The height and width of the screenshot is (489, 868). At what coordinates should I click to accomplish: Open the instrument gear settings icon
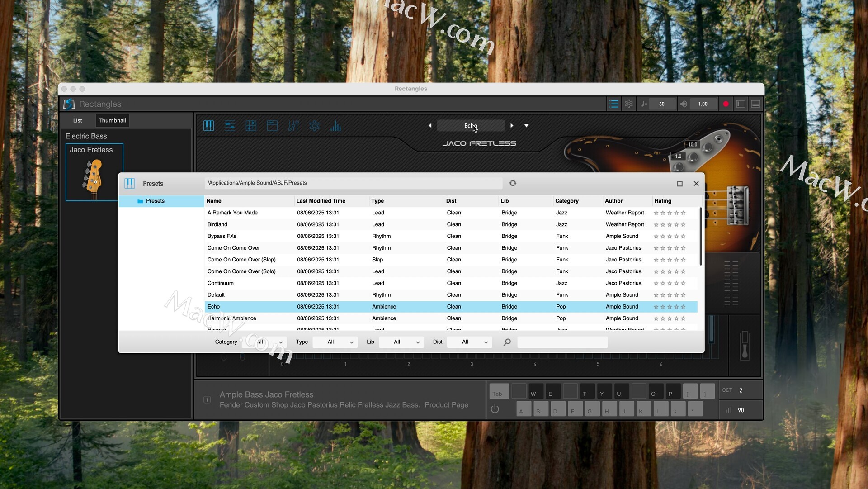314,126
